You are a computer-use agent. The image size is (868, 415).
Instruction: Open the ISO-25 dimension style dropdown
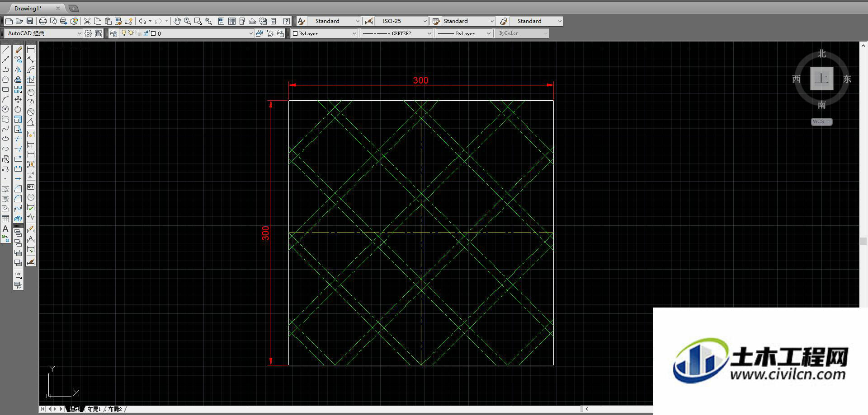click(x=401, y=21)
